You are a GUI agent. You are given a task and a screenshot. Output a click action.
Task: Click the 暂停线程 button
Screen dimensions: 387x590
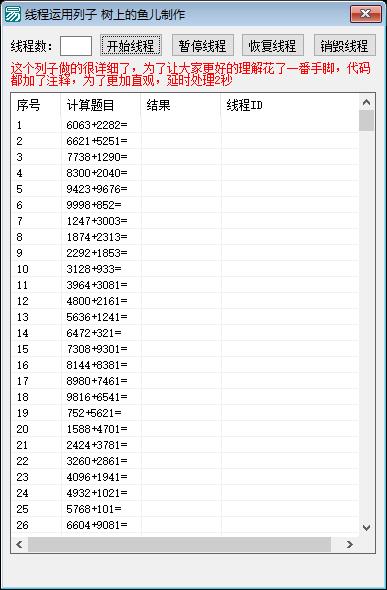(x=203, y=46)
